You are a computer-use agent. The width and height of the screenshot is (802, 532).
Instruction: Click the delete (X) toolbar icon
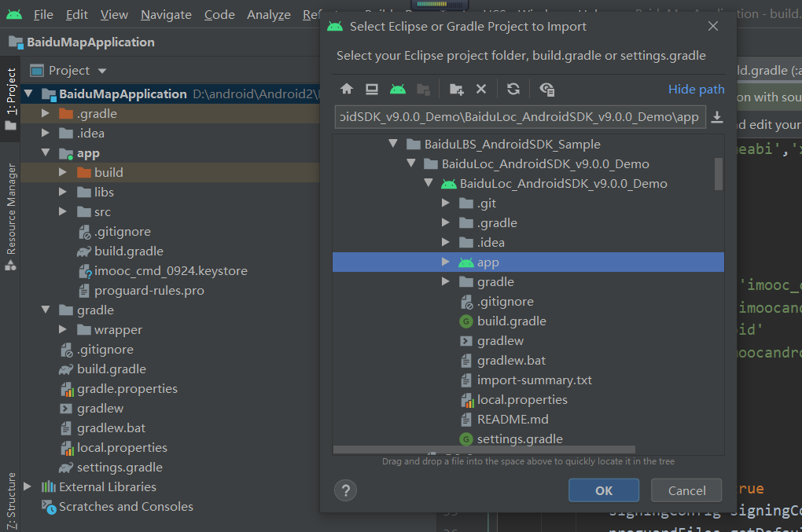(x=481, y=90)
